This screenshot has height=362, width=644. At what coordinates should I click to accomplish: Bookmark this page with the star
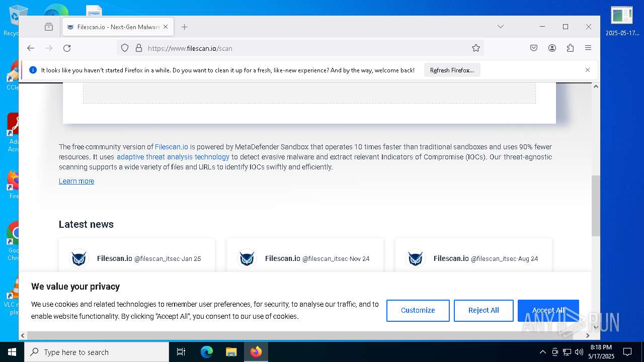475,48
